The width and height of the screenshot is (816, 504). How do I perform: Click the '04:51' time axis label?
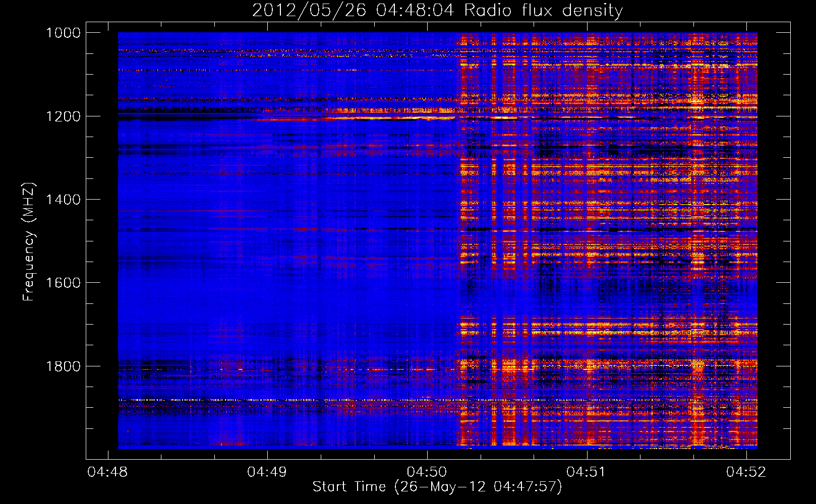pos(586,472)
